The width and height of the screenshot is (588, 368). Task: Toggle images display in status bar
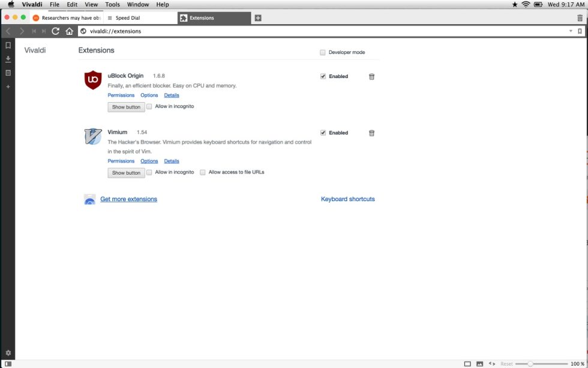[479, 364]
